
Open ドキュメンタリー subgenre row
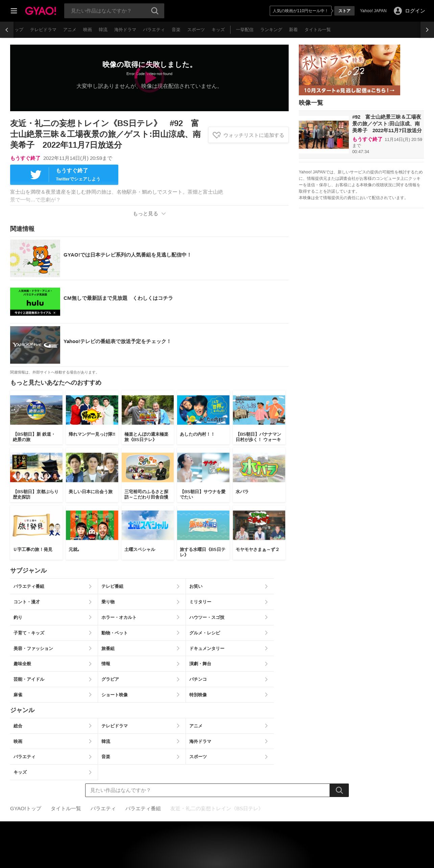(230, 648)
